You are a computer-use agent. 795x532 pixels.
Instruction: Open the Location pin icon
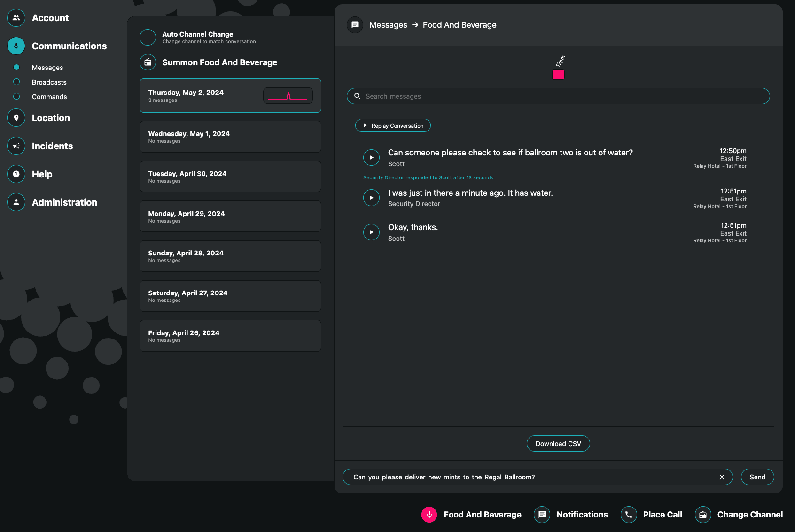point(16,118)
